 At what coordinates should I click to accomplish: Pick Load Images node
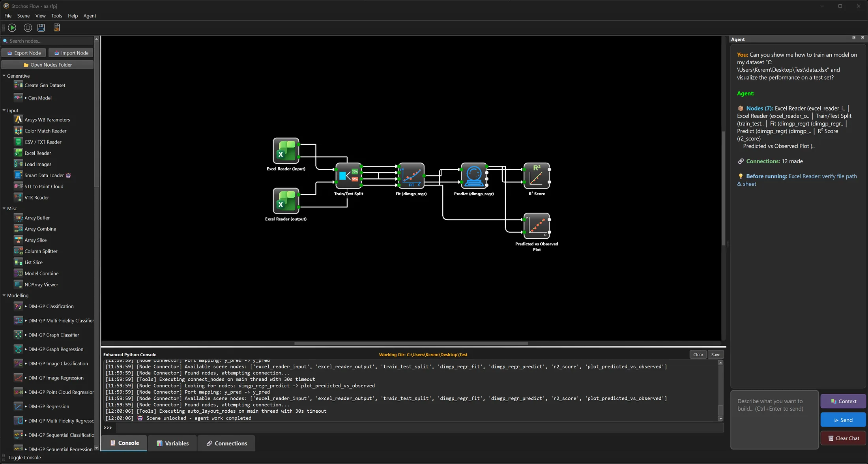38,164
